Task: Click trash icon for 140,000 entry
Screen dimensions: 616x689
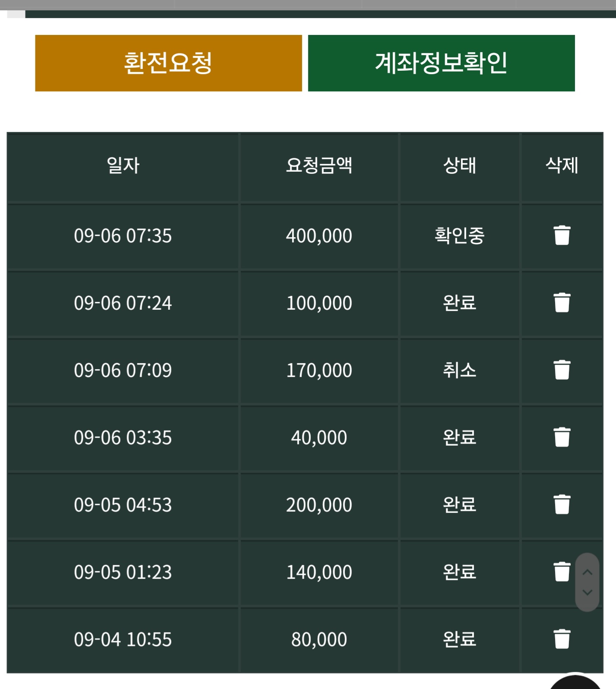Action: (562, 572)
